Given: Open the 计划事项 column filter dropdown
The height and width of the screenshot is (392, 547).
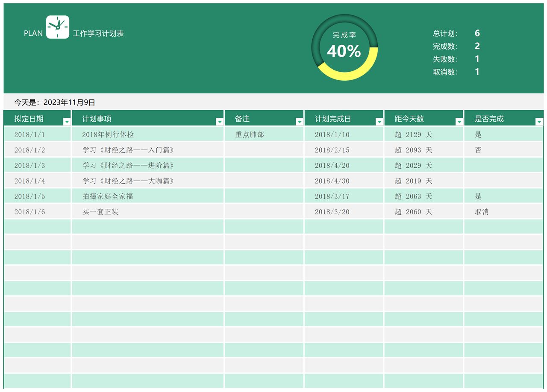Looking at the screenshot, I should pyautogui.click(x=219, y=122).
